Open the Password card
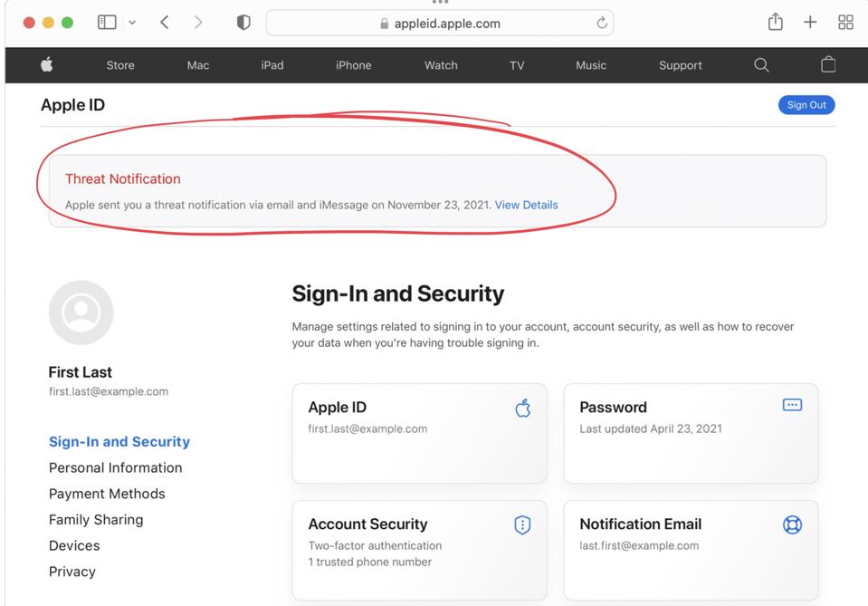868x606 pixels. tap(691, 433)
